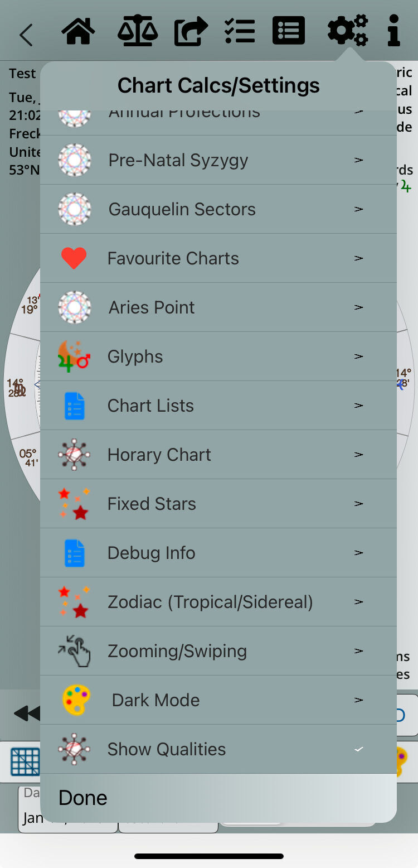Open the Pre-Natal Syzygy menu item
This screenshot has height=868, width=418.
pos(178,160)
